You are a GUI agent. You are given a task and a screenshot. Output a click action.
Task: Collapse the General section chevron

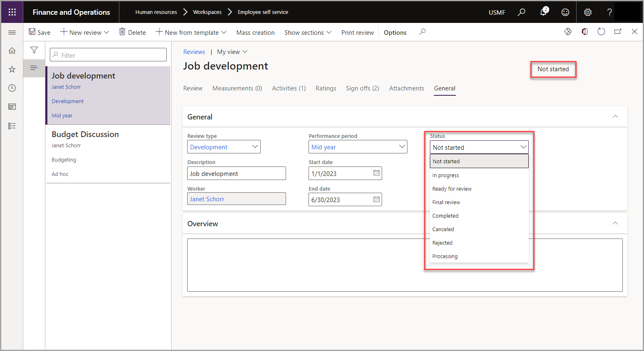pyautogui.click(x=615, y=117)
